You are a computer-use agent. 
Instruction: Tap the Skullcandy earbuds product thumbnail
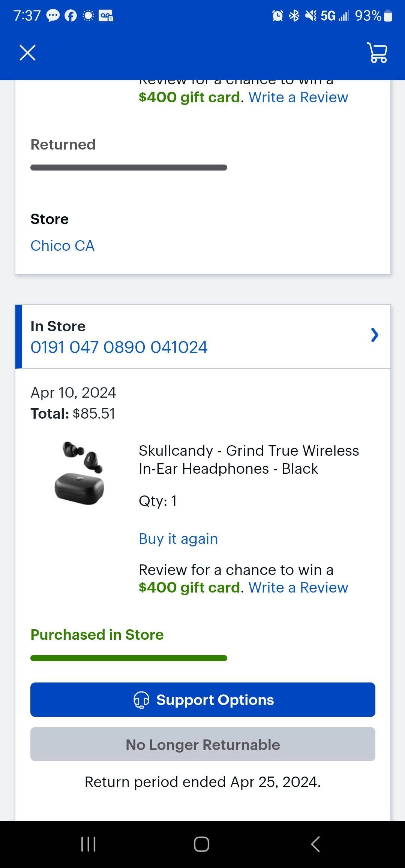[x=79, y=472]
